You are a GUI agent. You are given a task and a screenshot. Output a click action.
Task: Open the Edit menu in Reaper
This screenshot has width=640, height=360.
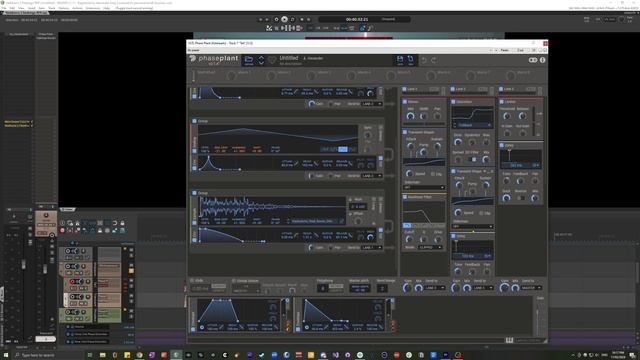coord(12,8)
